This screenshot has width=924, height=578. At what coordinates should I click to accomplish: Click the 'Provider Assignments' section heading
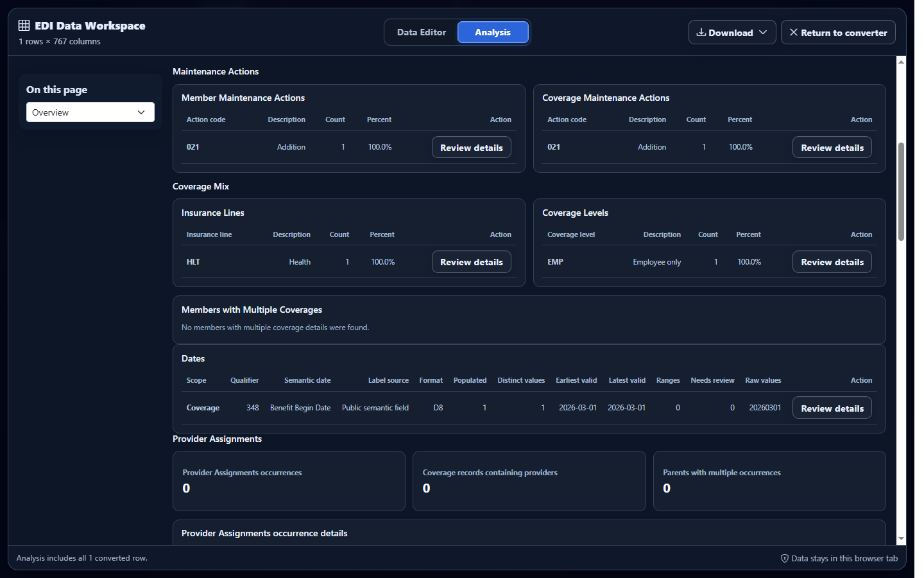point(217,439)
